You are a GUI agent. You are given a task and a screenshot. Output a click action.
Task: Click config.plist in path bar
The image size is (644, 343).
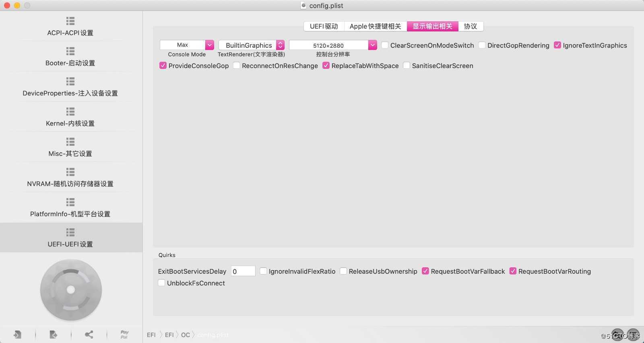[x=213, y=335]
